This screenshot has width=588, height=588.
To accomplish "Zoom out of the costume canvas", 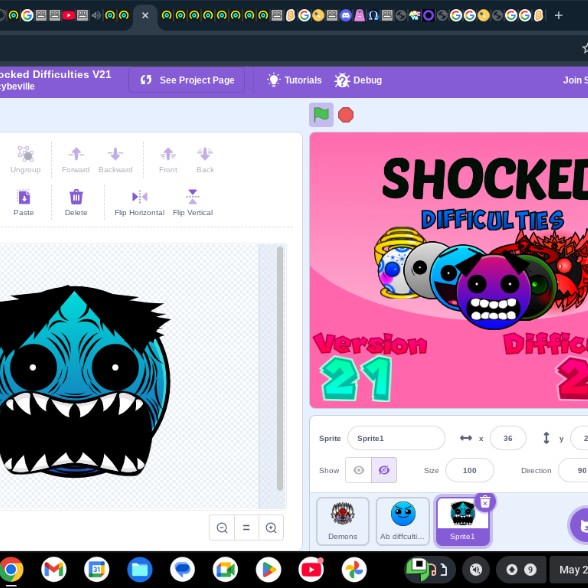I will tap(222, 528).
